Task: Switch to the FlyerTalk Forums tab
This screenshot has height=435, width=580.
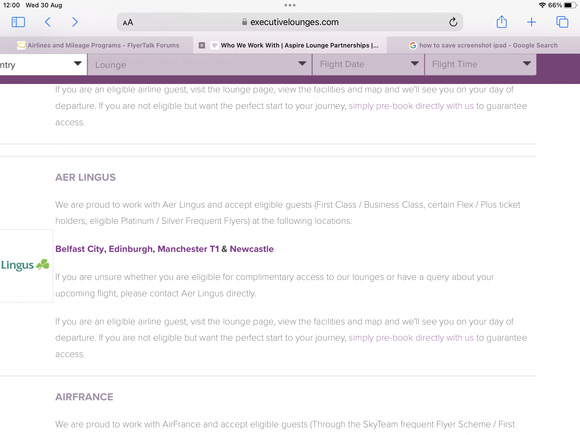Action: click(98, 45)
